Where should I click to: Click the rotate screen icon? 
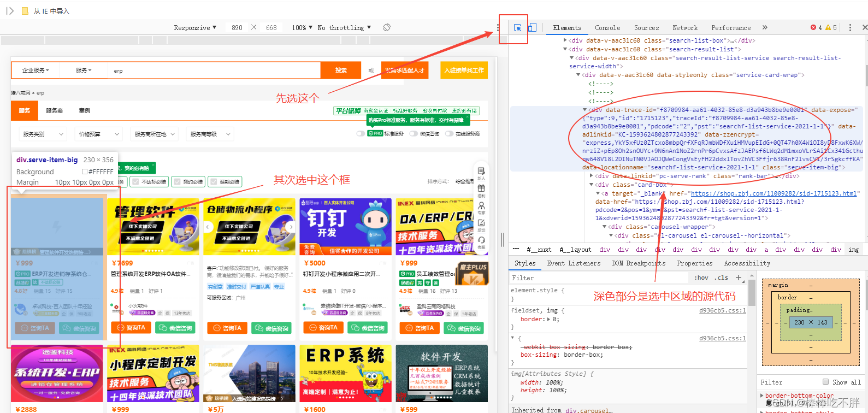[387, 27]
